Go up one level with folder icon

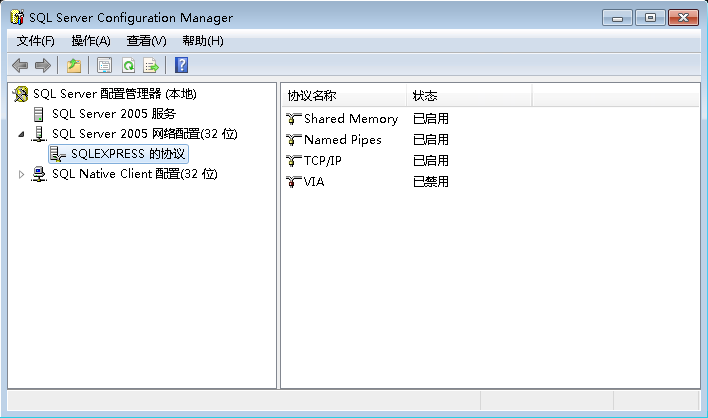click(x=74, y=65)
